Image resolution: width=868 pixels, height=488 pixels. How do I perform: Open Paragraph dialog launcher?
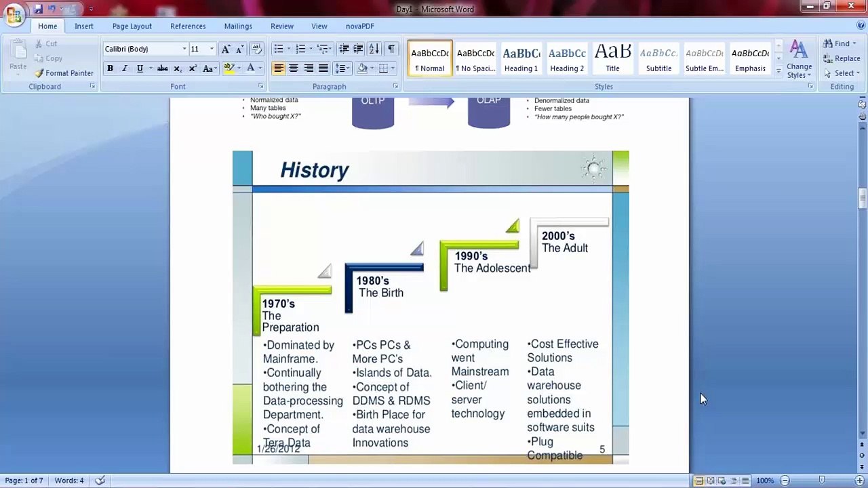[396, 87]
